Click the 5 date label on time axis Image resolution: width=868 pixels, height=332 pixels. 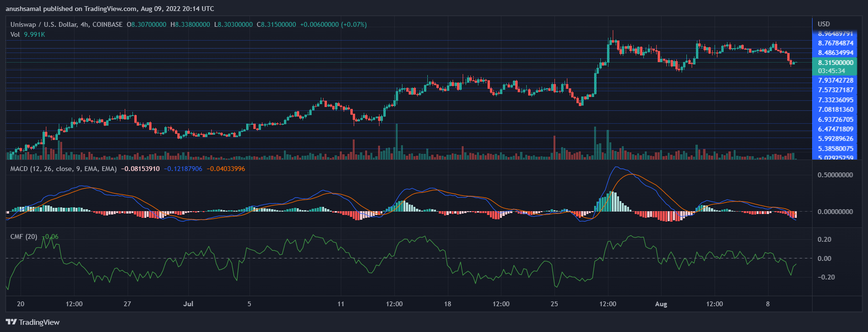(249, 304)
